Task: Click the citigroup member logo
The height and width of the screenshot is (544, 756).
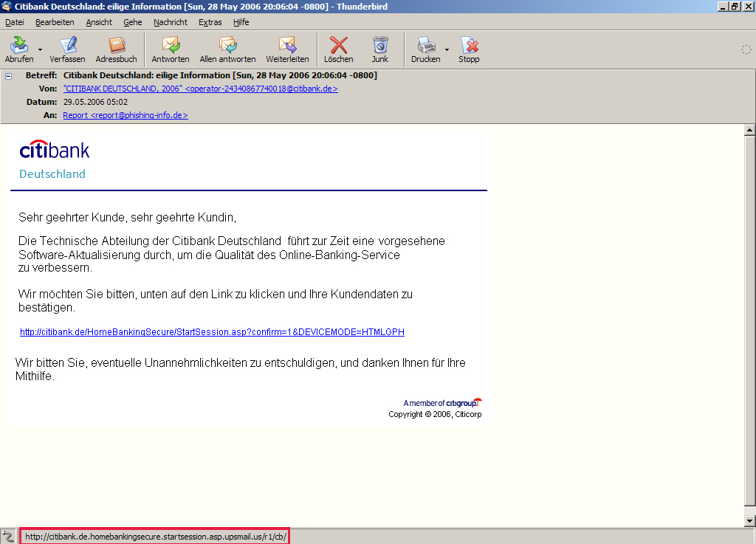Action: click(x=443, y=403)
